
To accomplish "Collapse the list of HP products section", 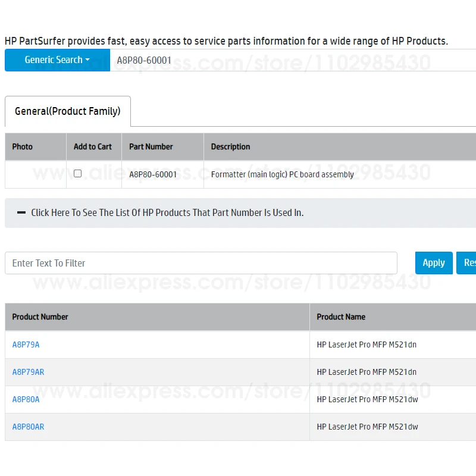I will 167,212.
